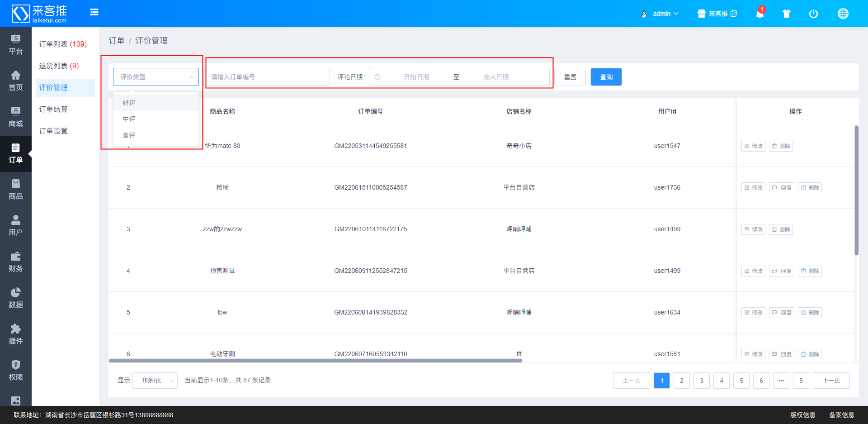Click 删除 for lbw row
Viewport: 868px width, 424px height.
810,313
